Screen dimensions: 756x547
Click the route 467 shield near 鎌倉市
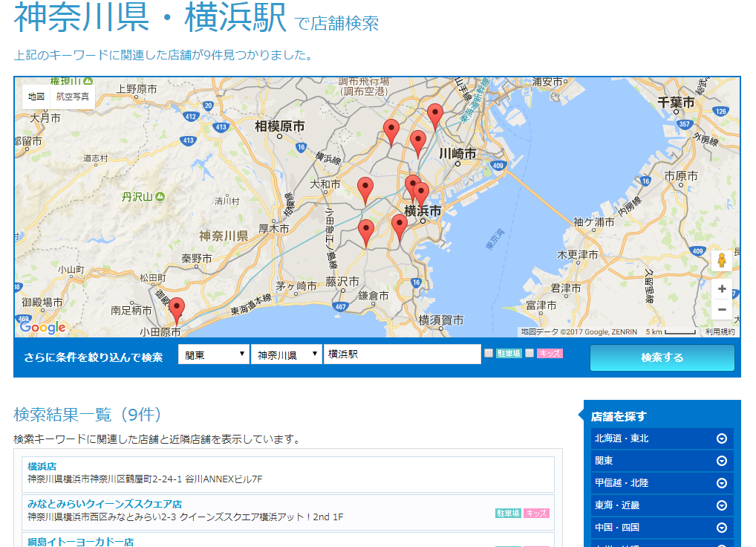click(340, 306)
